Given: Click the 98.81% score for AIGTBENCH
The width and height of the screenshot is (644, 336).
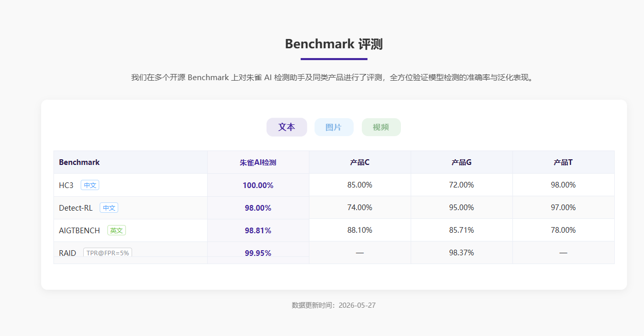Looking at the screenshot, I should coord(258,231).
